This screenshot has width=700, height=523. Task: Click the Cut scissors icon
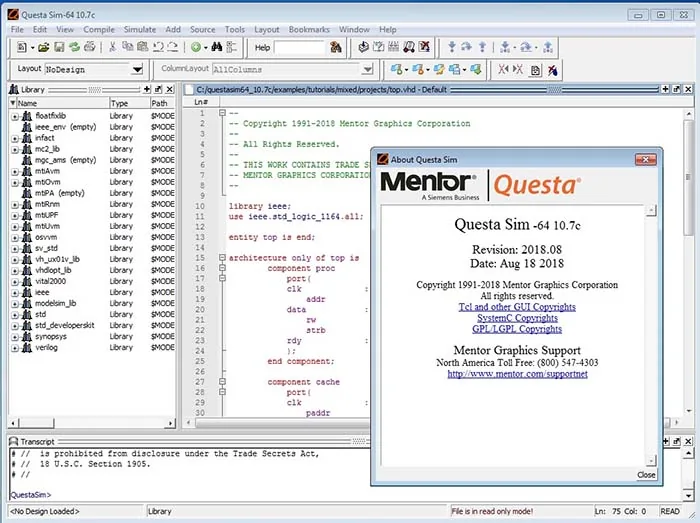pyautogui.click(x=112, y=47)
